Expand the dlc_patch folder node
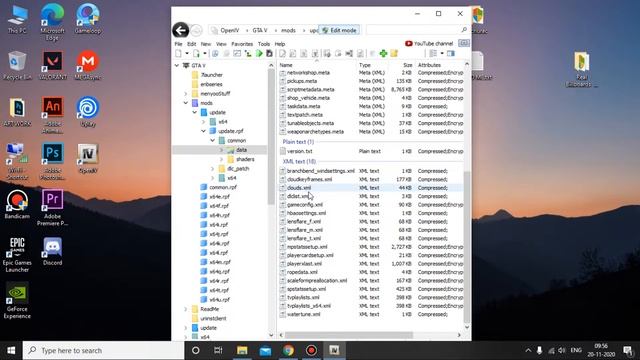Viewport: 640px width, 360px height. pyautogui.click(x=213, y=169)
